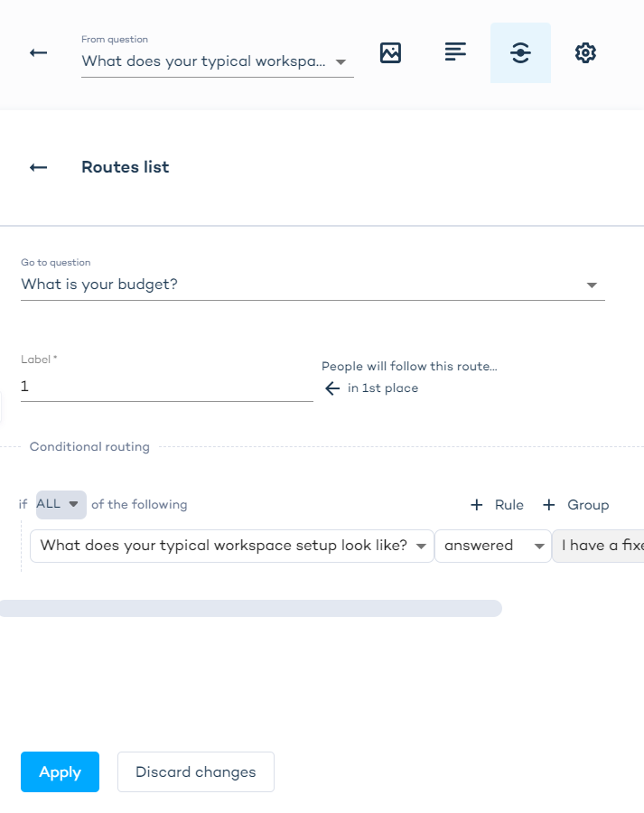
Task: Click the 'I have a fixe…' answer value field
Action: 598,546
